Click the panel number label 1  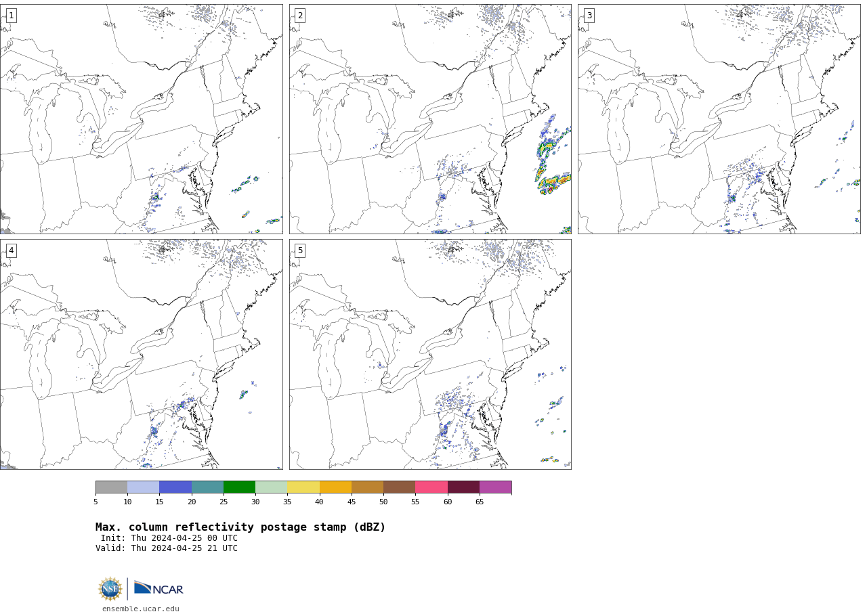click(x=11, y=16)
